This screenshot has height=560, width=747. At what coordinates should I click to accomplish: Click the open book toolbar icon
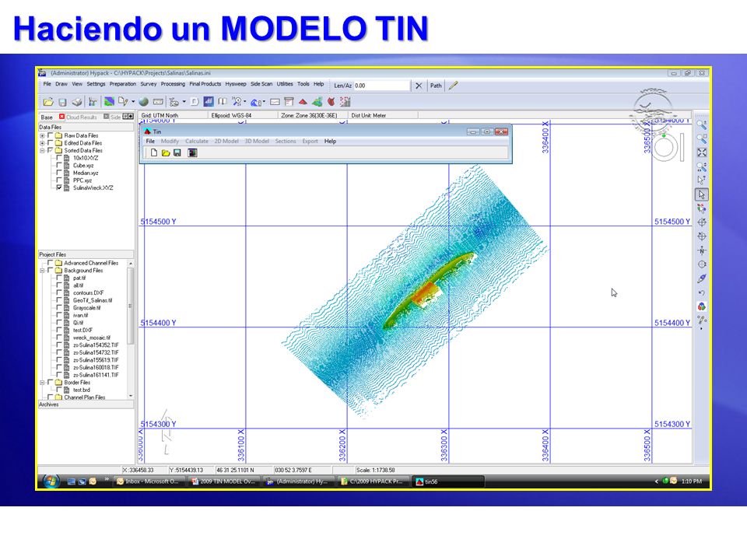(x=222, y=102)
